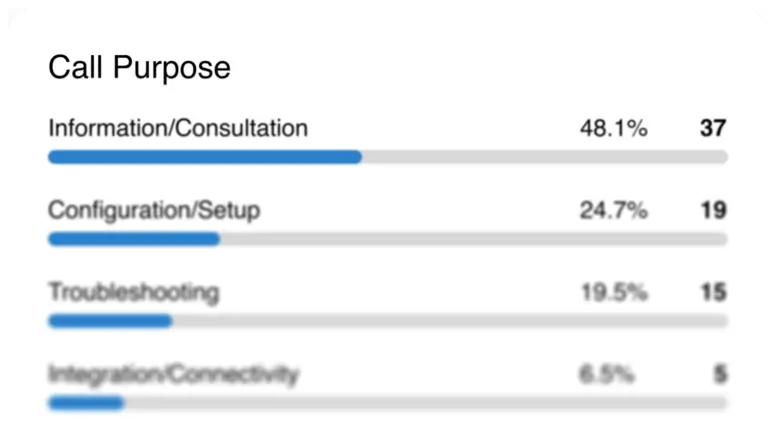Viewport: 776px width, 436px height.
Task: Select the Information/Consultation label
Action: pos(178,128)
